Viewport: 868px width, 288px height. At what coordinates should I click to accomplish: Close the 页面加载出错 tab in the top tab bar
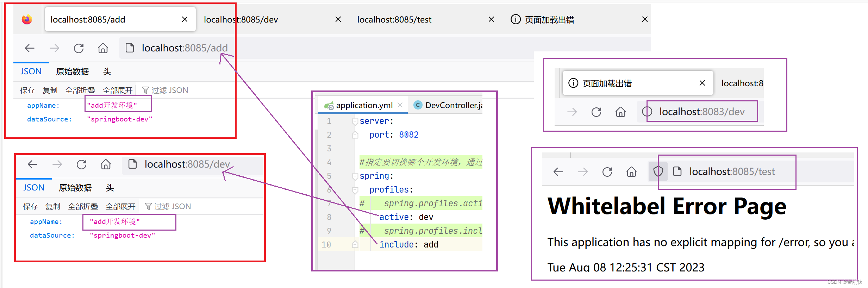(645, 19)
